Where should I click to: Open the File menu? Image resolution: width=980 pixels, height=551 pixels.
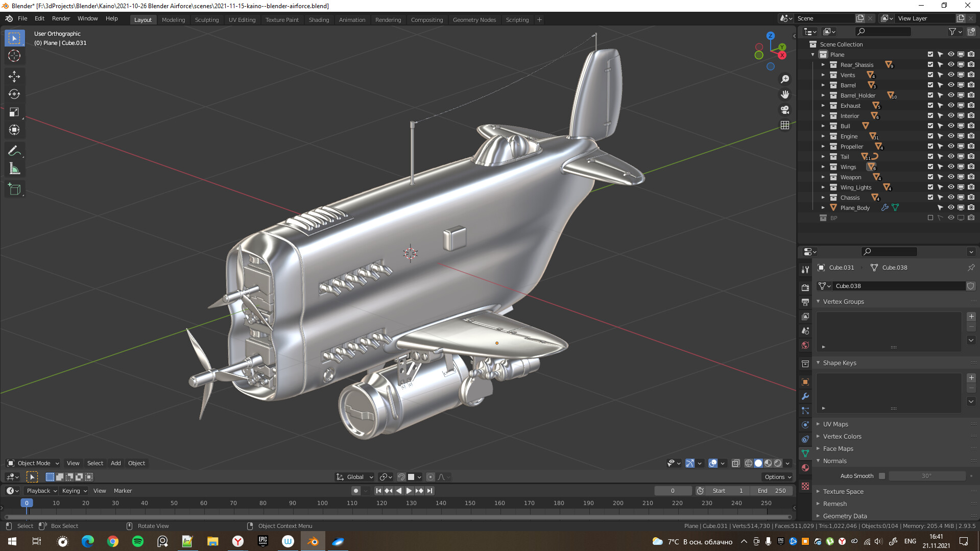(22, 18)
